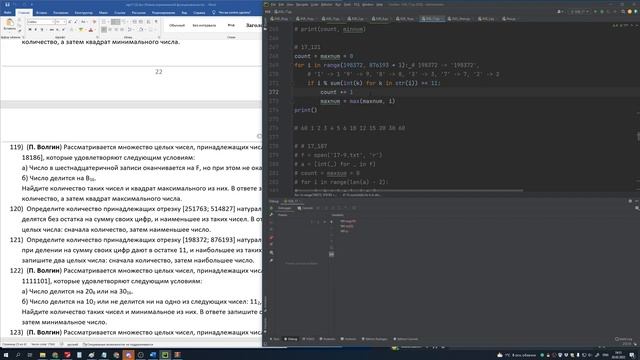The height and width of the screenshot is (360, 640).
Task: Click the editor horizontal scrollbar
Action: [408, 191]
